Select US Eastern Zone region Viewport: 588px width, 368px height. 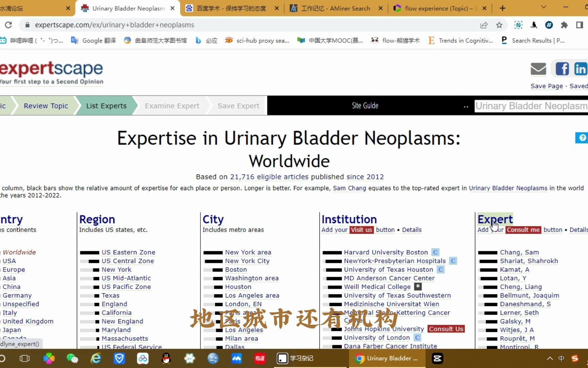tap(128, 252)
